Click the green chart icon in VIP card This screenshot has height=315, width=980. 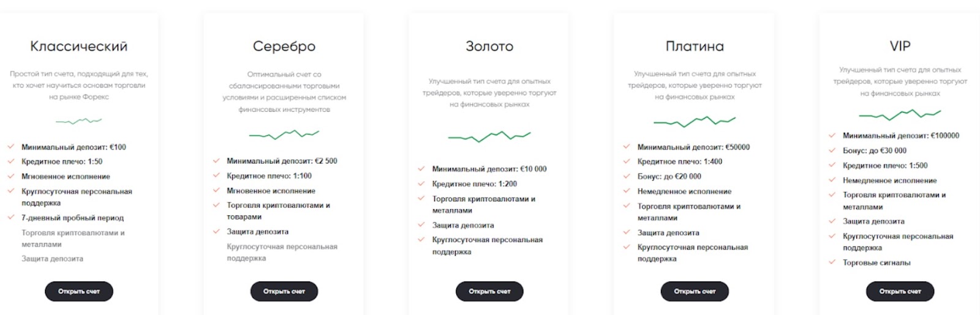pyautogui.click(x=899, y=114)
